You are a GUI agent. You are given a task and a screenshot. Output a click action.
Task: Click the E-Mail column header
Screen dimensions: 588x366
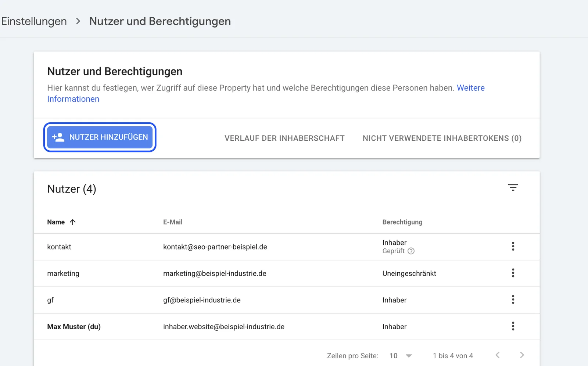click(173, 222)
